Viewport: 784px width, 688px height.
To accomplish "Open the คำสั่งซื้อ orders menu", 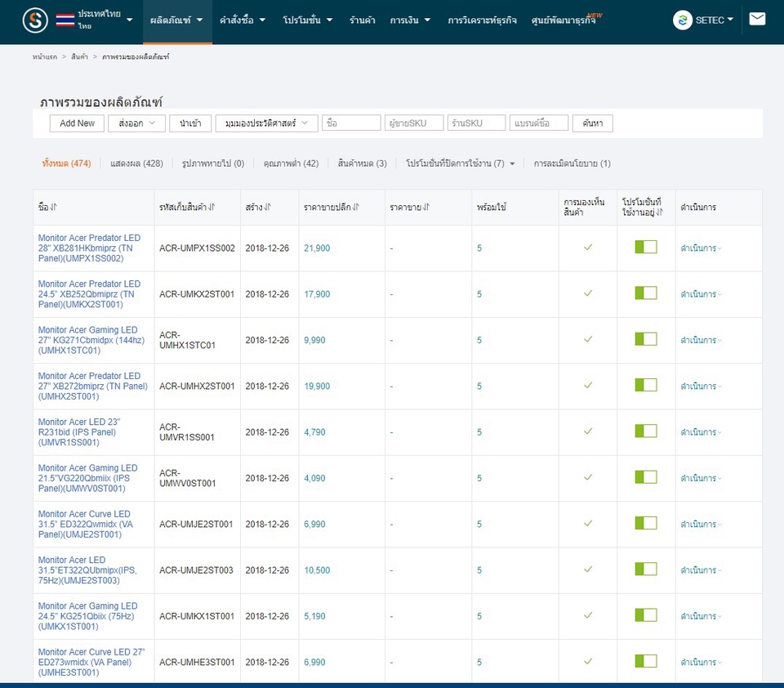I will pos(243,20).
